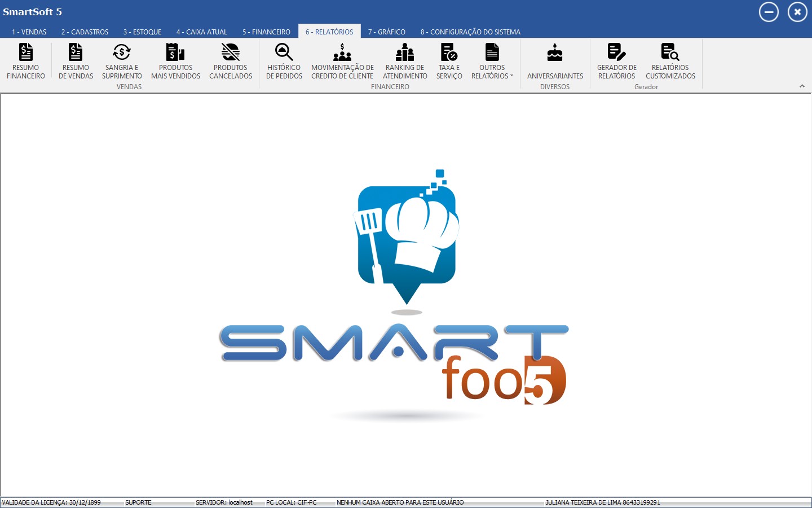This screenshot has height=508, width=812.
Task: Open the Resumo Financeiro report
Action: pyautogui.click(x=26, y=61)
